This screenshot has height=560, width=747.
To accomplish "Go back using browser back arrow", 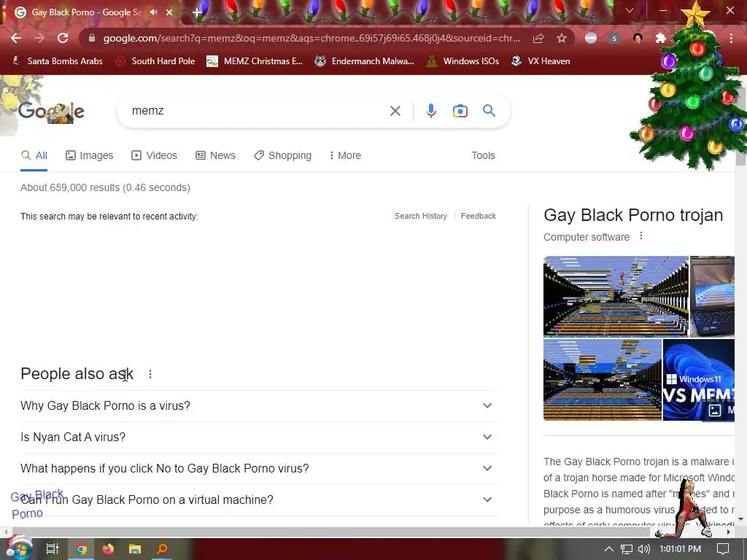I will pyautogui.click(x=16, y=38).
